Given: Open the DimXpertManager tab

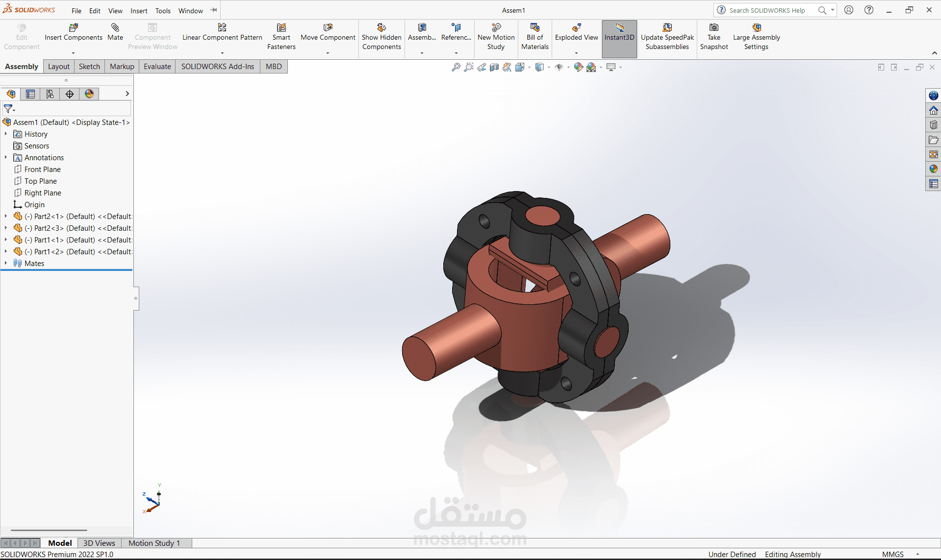Looking at the screenshot, I should (x=70, y=94).
